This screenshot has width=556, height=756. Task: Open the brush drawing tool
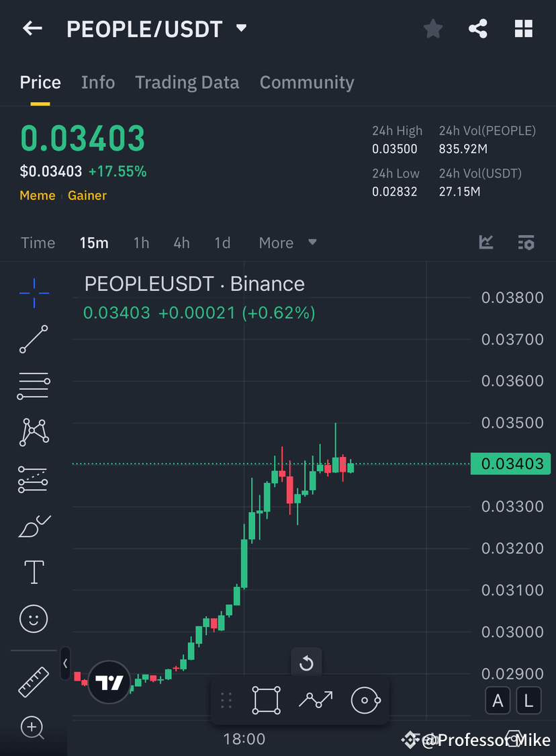(33, 526)
